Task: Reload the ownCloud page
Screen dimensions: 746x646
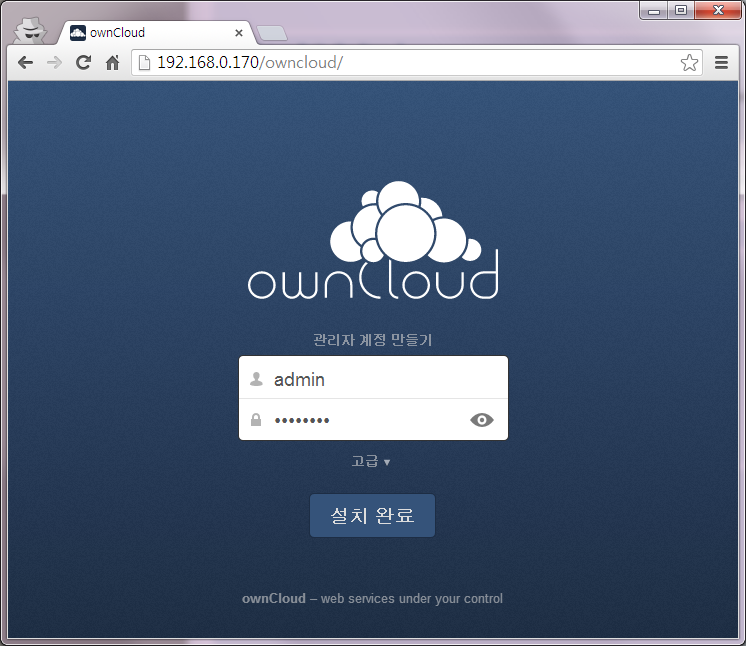Action: tap(83, 63)
